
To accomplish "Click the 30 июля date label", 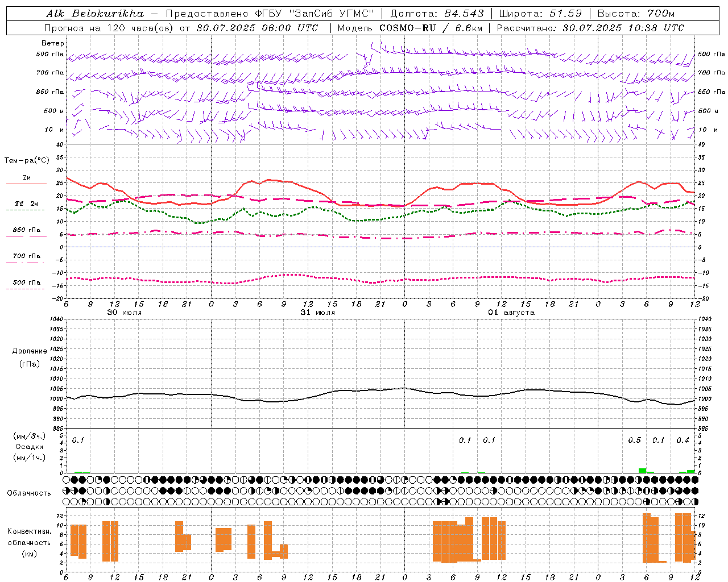I will click(x=125, y=313).
